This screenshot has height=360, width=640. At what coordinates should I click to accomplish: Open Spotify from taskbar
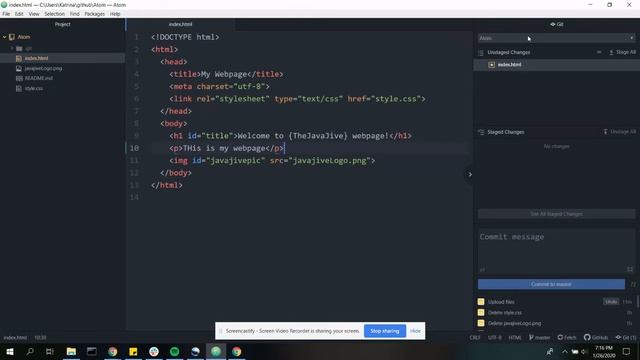(174, 351)
